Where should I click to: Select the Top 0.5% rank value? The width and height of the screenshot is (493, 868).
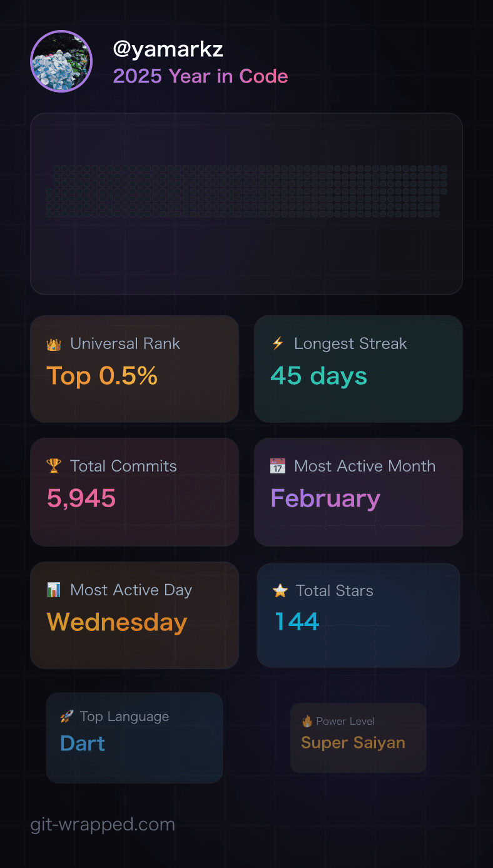(x=102, y=376)
